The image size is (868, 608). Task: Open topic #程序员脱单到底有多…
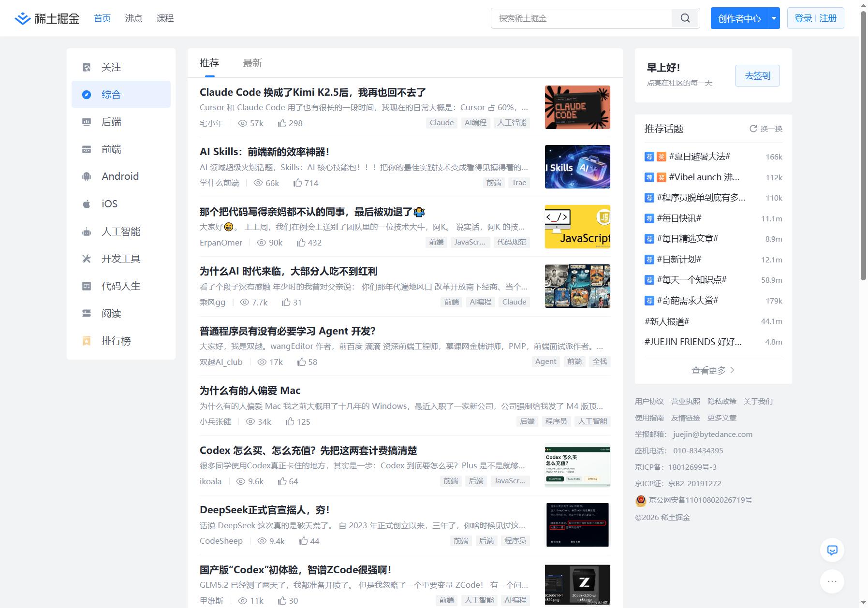tap(701, 198)
